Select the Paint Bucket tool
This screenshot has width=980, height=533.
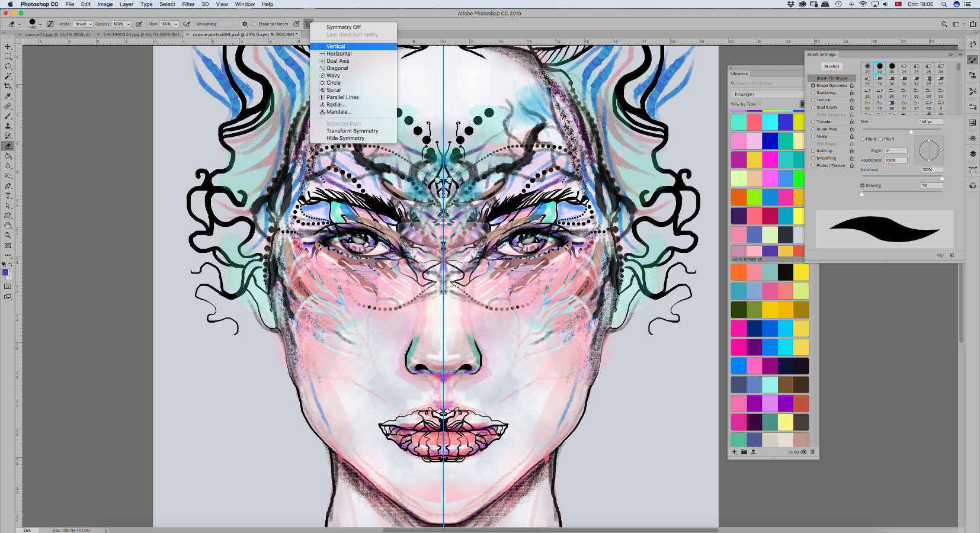pos(8,156)
